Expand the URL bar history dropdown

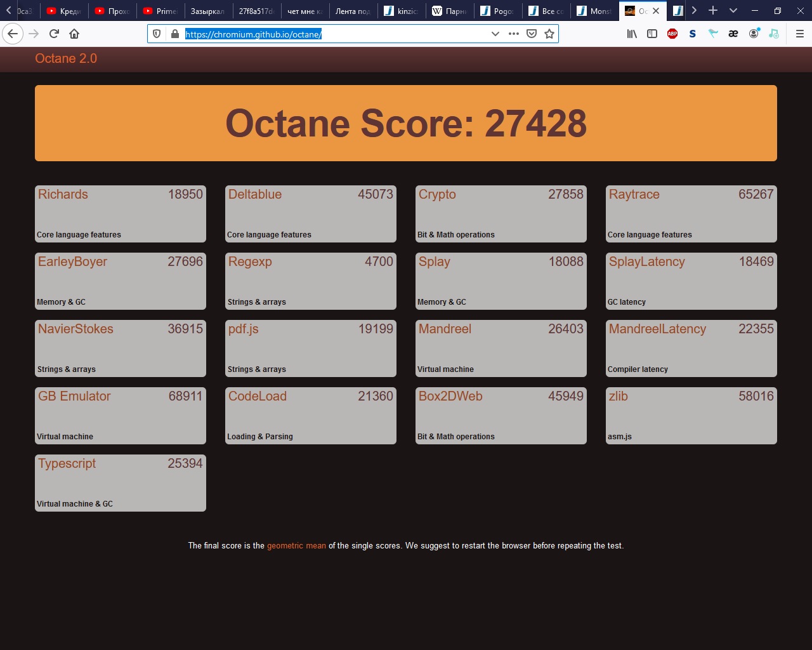coord(495,34)
